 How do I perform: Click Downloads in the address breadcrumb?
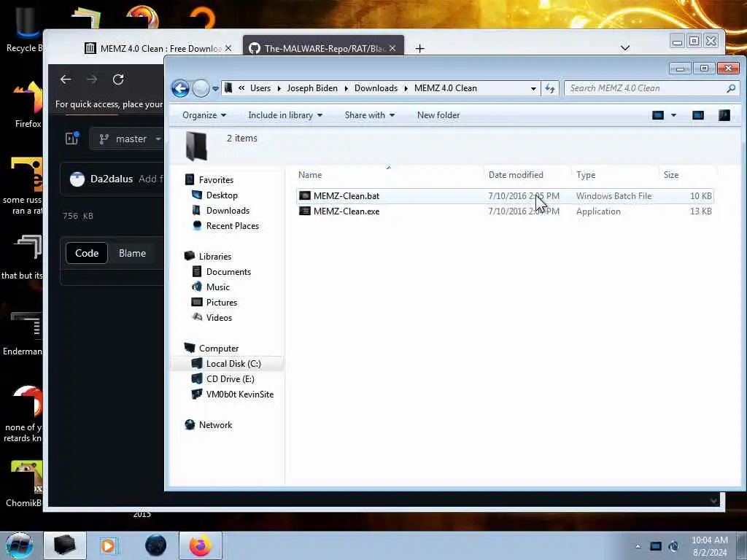click(x=376, y=88)
